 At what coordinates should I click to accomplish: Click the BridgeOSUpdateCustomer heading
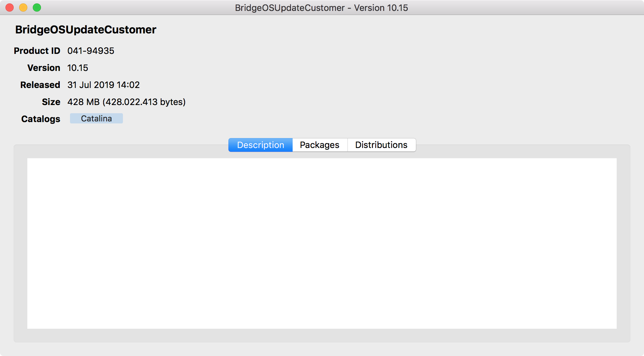86,30
